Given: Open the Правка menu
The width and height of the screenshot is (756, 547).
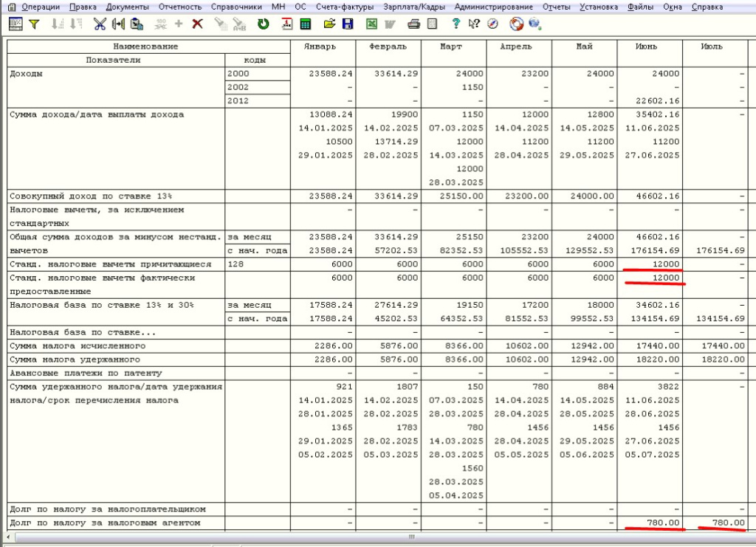Looking at the screenshot, I should [x=83, y=7].
